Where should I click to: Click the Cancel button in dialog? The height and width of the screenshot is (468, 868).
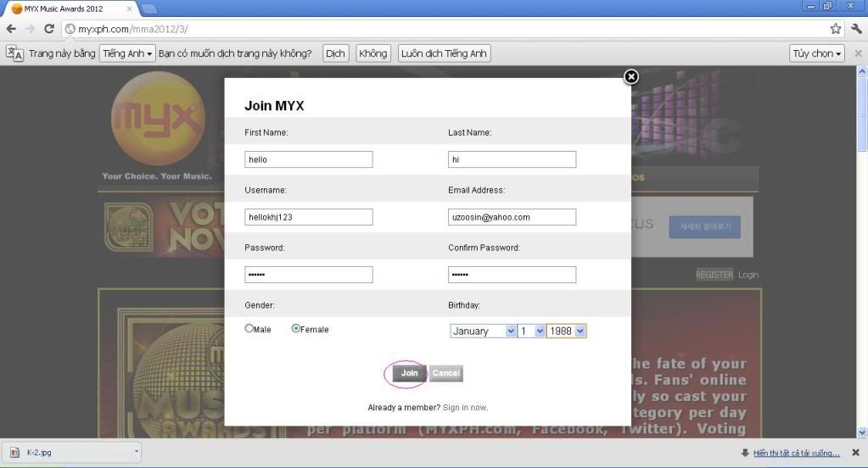446,373
